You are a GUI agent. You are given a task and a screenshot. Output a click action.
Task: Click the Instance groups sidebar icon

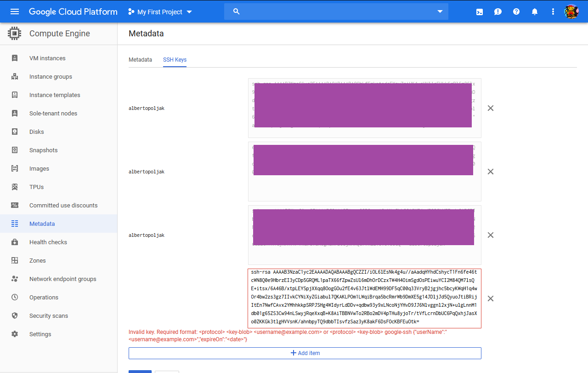[15, 77]
